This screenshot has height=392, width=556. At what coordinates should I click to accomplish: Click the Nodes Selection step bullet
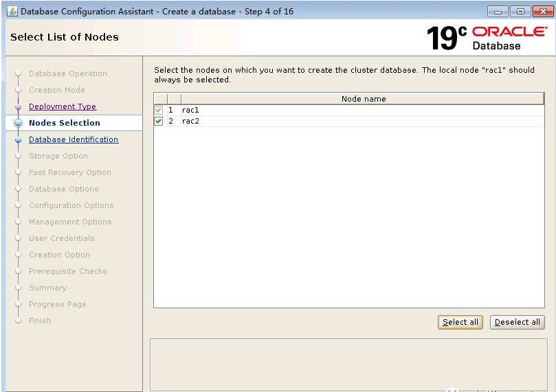(19, 124)
